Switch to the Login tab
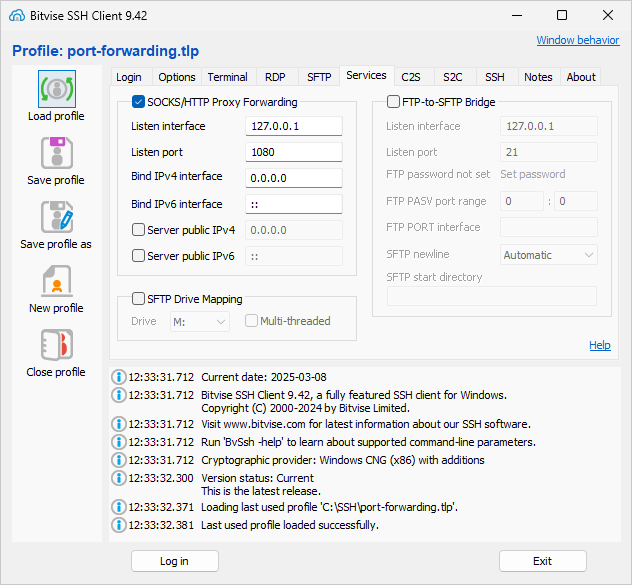 [129, 77]
